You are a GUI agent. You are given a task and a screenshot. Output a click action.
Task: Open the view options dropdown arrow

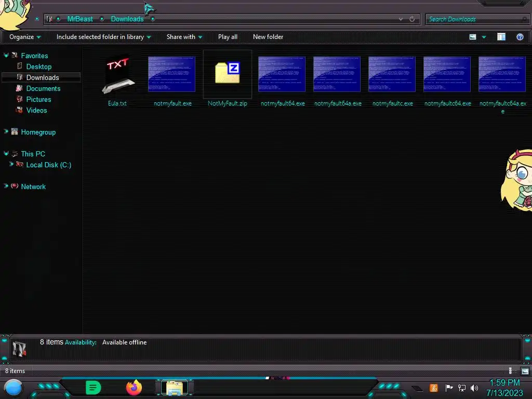(x=484, y=37)
